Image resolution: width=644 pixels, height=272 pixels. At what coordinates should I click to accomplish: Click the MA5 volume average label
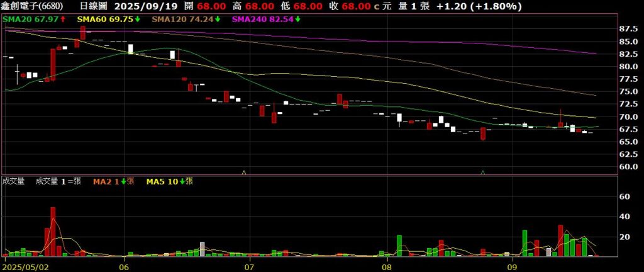(x=162, y=181)
